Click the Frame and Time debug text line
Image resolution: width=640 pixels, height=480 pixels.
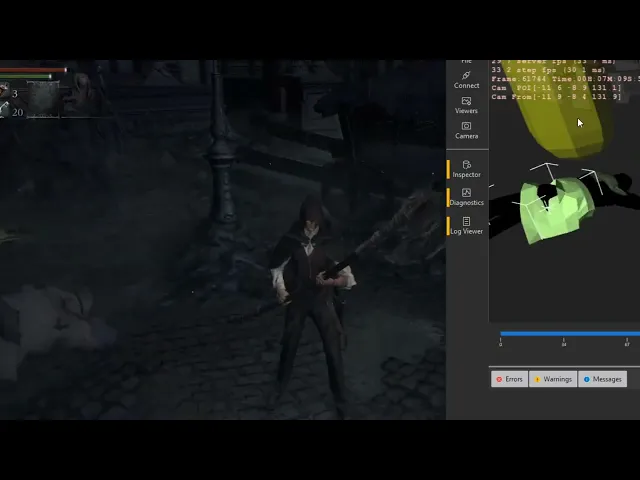point(565,79)
